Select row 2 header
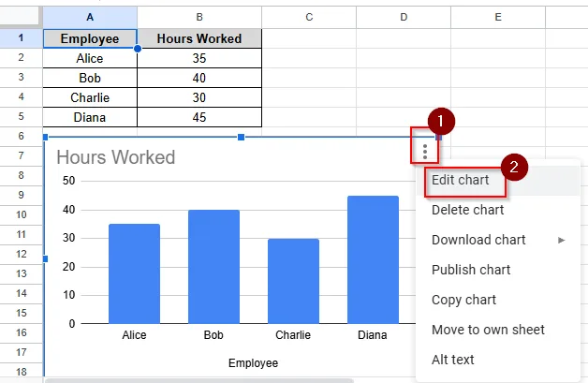The height and width of the screenshot is (383, 588). click(21, 57)
